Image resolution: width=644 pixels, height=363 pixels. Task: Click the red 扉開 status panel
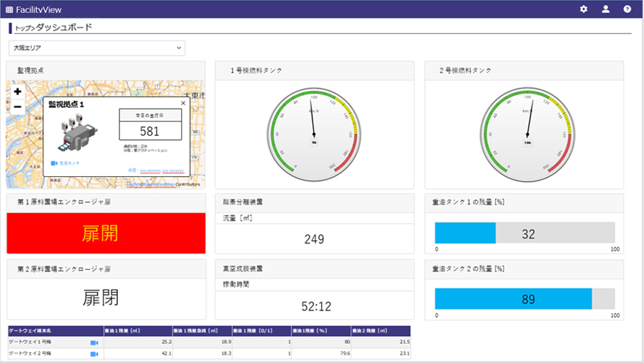click(106, 233)
